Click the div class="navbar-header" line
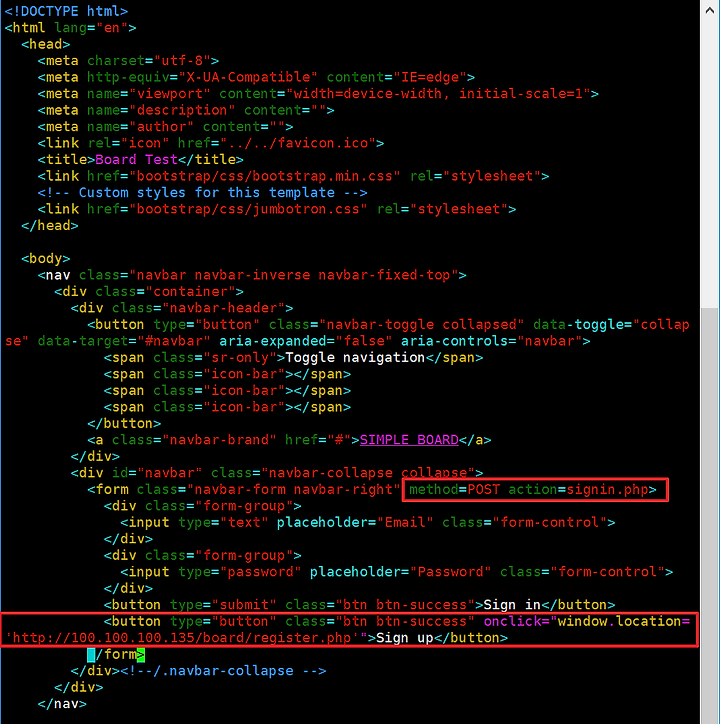The image size is (720, 724). click(x=182, y=308)
